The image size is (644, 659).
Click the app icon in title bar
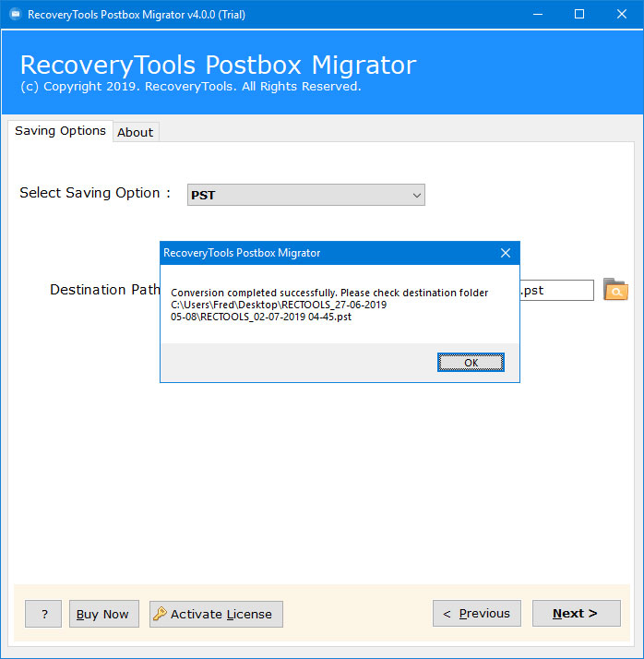pos(15,14)
